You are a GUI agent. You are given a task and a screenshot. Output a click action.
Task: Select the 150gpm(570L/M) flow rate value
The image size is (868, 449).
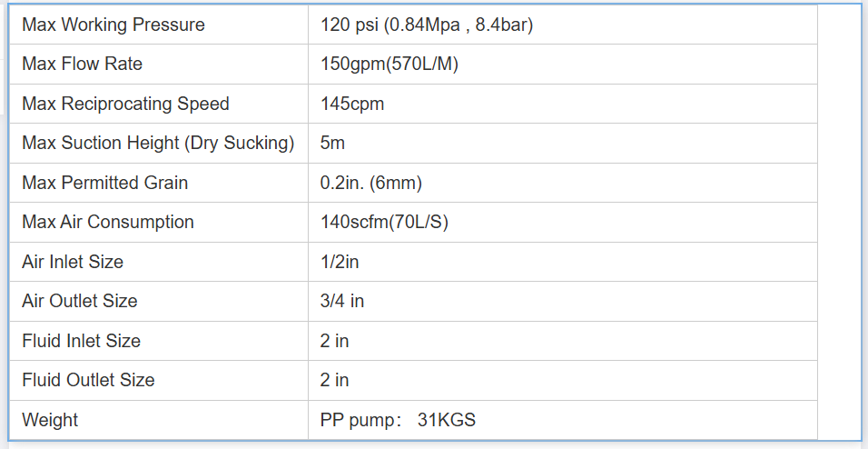click(x=389, y=64)
